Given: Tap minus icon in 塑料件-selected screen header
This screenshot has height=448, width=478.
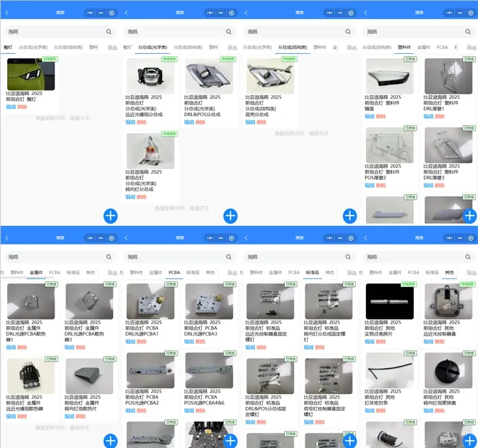Looking at the screenshot, I should 460,13.
